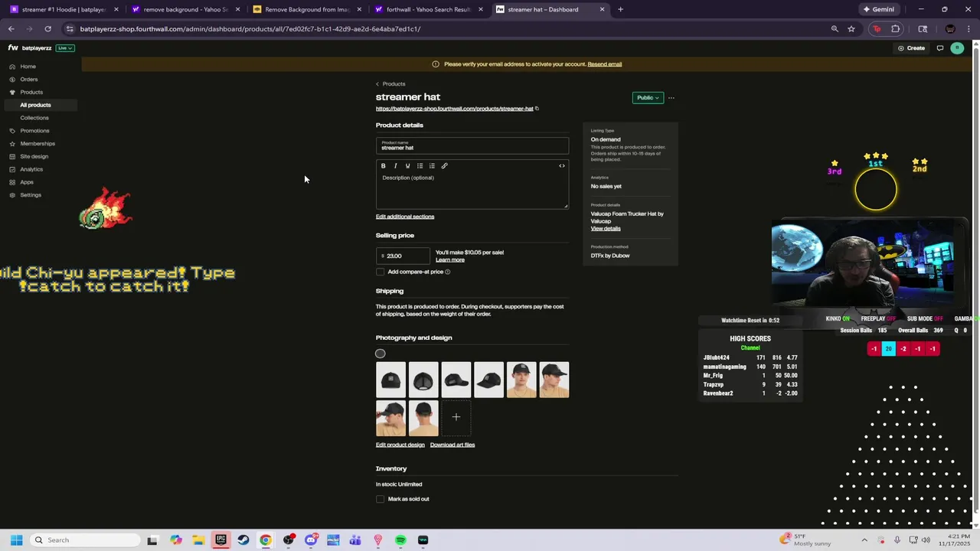Open Analytics in the sidebar
The image size is (980, 551).
pos(31,169)
